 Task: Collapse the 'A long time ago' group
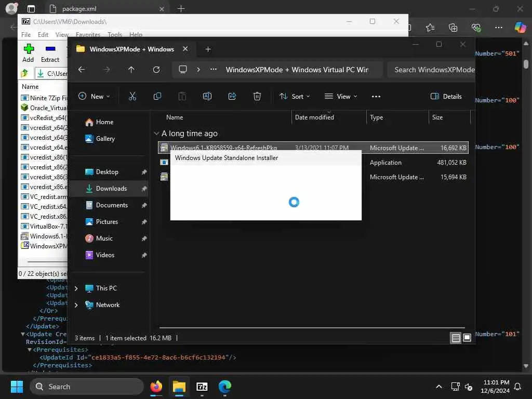point(156,134)
